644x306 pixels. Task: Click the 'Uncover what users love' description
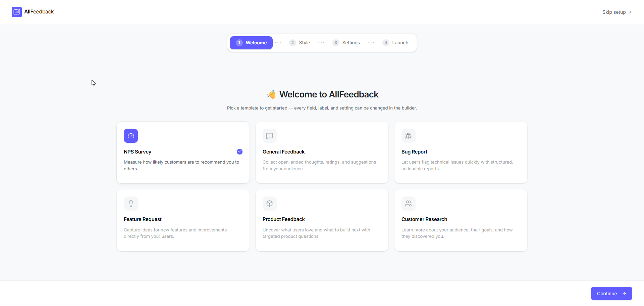(x=316, y=233)
